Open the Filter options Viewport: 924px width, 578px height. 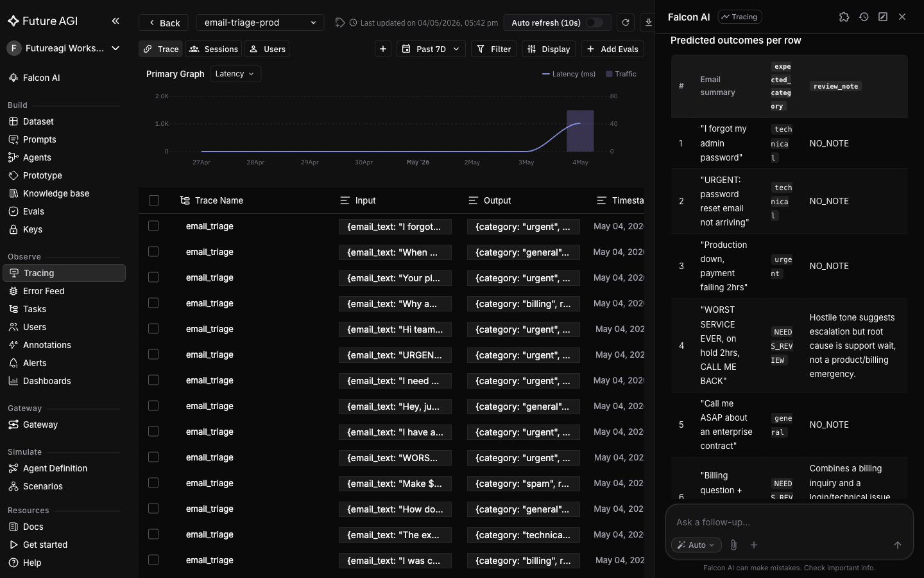(494, 49)
